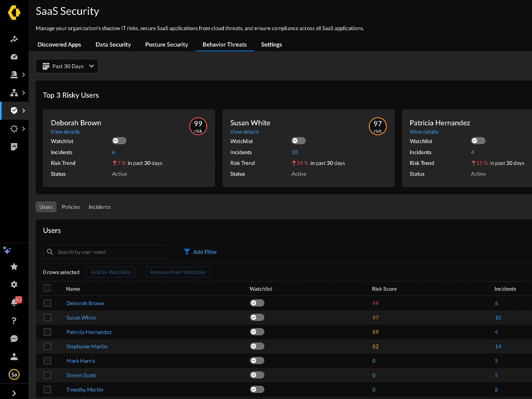Open the Past 30 Days dropdown
Screen dimensions: 532x399
click(x=67, y=66)
